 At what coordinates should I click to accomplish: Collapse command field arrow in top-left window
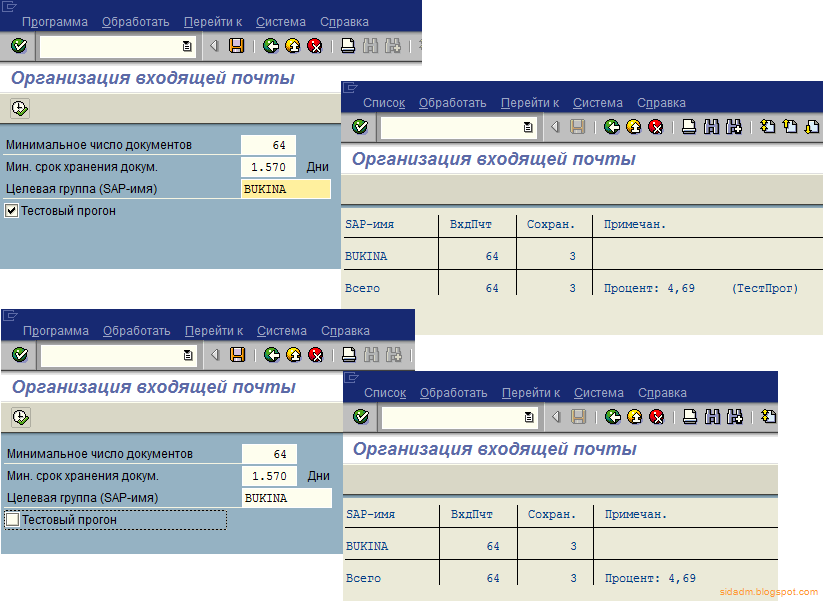pyautogui.click(x=214, y=46)
